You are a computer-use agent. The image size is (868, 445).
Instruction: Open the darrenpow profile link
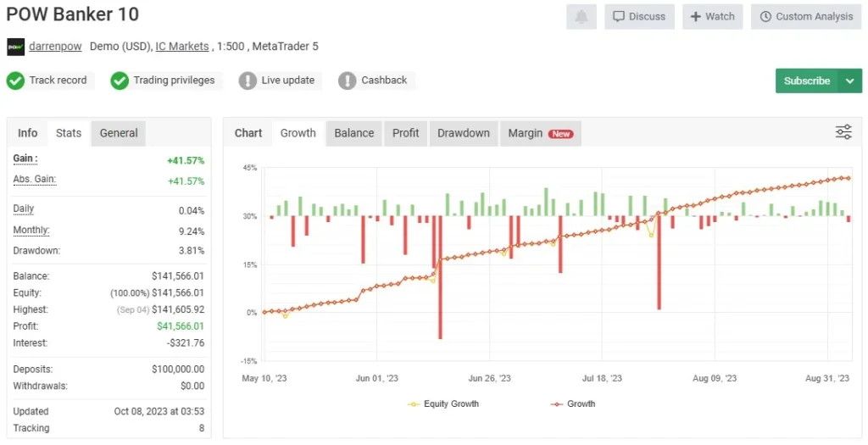click(x=55, y=47)
